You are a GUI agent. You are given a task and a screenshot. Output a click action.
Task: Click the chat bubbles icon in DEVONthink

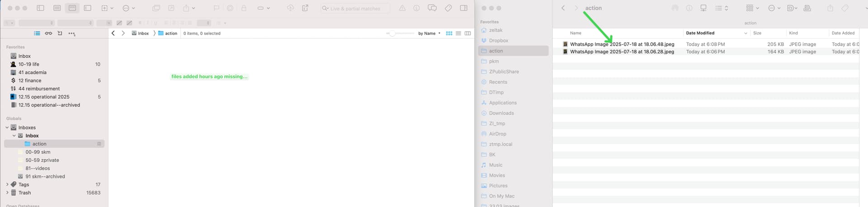click(x=432, y=8)
